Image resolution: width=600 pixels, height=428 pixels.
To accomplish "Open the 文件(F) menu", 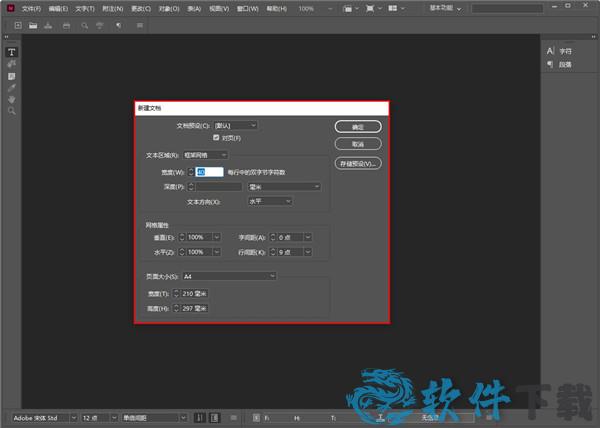I will [x=31, y=7].
